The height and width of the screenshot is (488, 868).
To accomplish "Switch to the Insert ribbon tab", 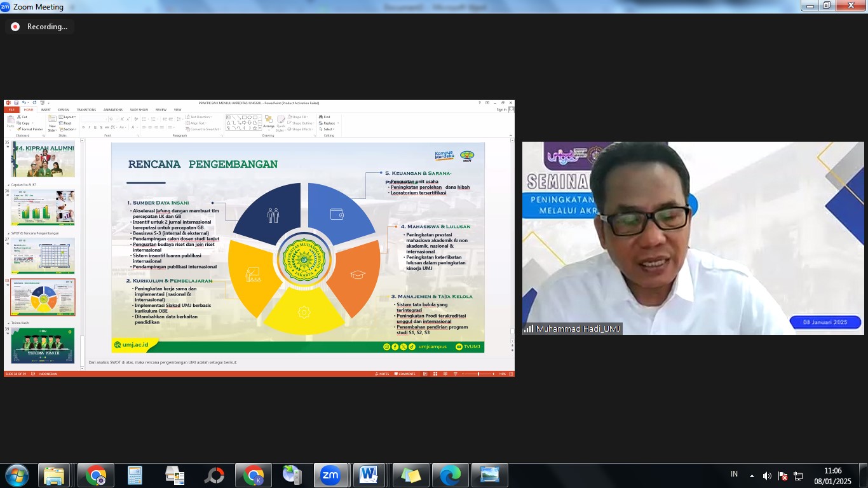I will coord(46,110).
